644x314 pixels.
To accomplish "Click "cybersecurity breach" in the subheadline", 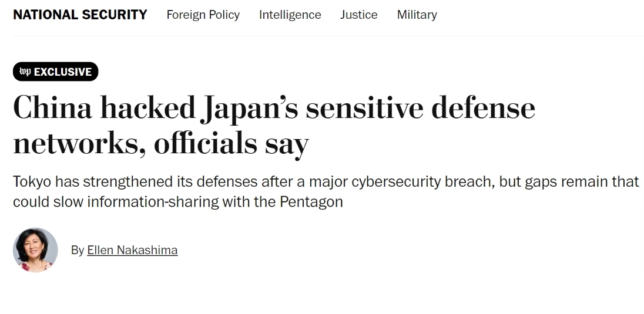I will tap(422, 182).
